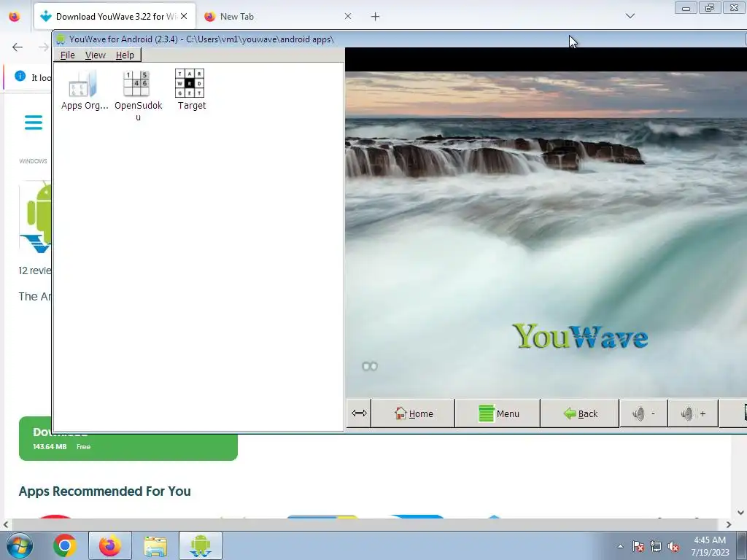
Task: Open a new Firefox tab with plus
Action: (x=376, y=17)
